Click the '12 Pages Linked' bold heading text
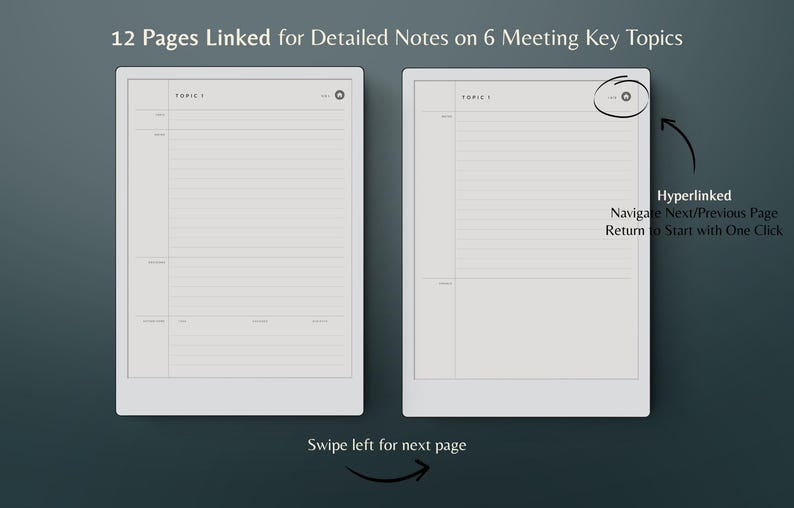 [191, 38]
